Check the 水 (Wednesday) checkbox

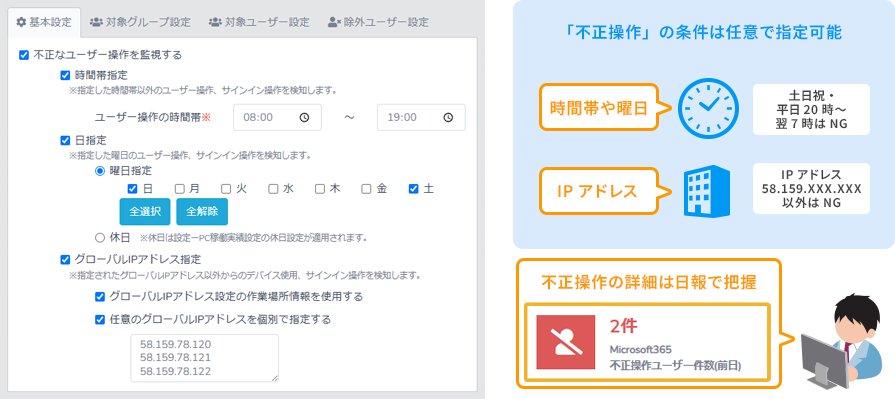point(273,189)
